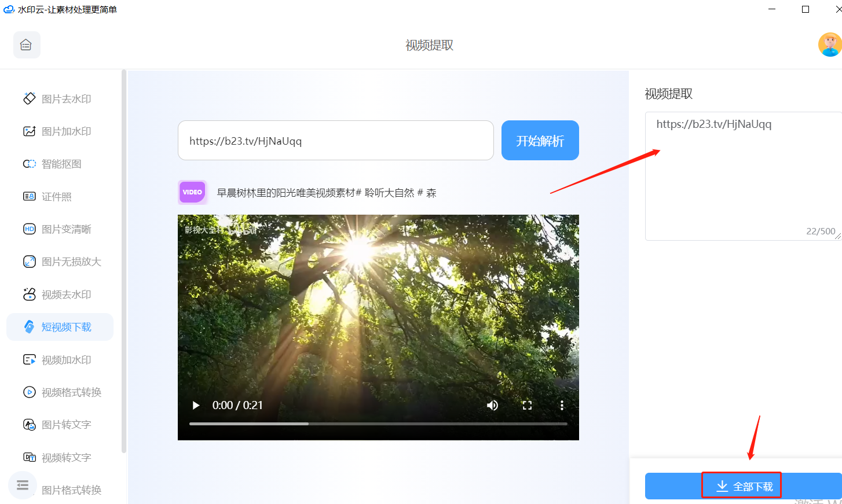
Task: Go to 智能抠图 menu item
Action: pos(60,164)
